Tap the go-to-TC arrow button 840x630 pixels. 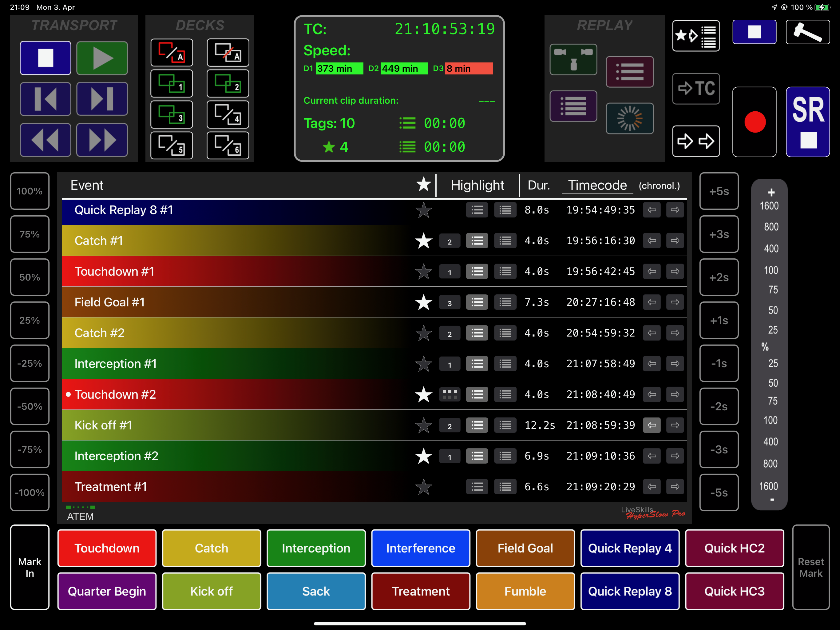696,89
